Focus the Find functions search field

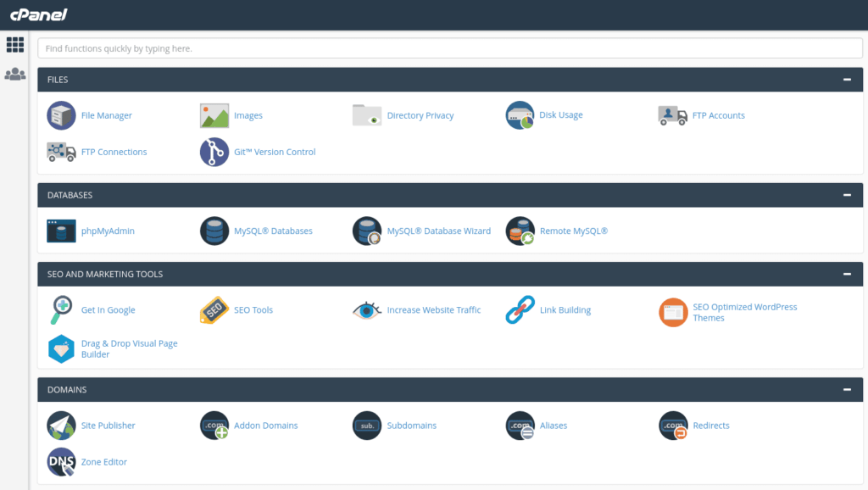pos(449,48)
